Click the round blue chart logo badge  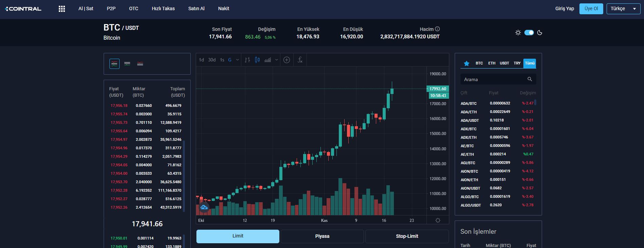click(x=204, y=207)
